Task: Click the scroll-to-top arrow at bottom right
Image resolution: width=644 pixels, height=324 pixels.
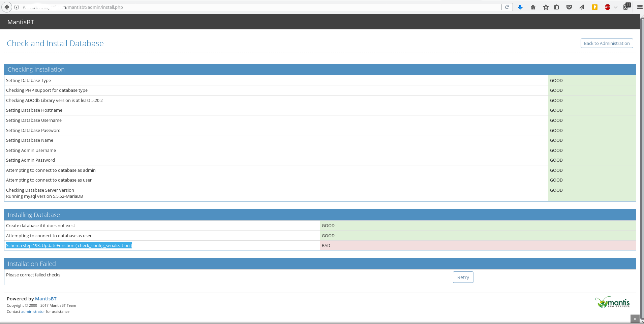Action: click(635, 319)
